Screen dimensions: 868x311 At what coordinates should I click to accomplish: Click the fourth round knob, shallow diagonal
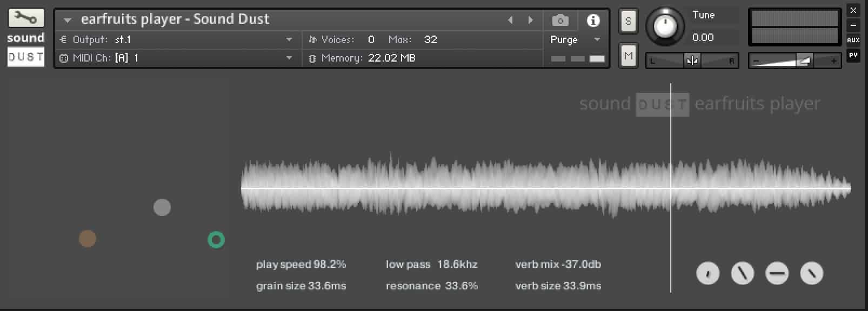[x=812, y=273]
